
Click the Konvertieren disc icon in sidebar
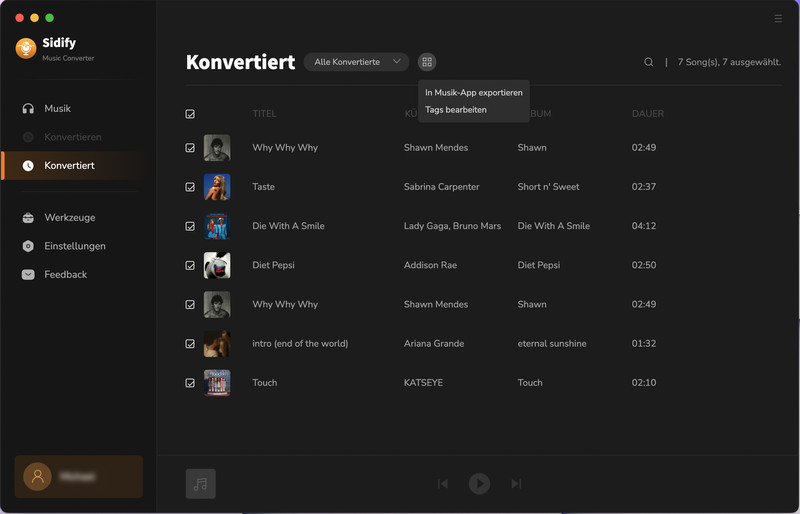pos(28,137)
